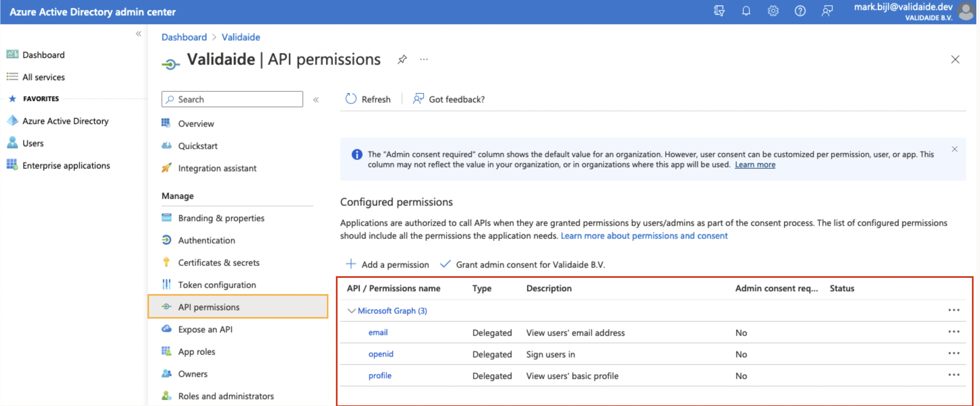Open the settings gear icon

click(x=773, y=11)
